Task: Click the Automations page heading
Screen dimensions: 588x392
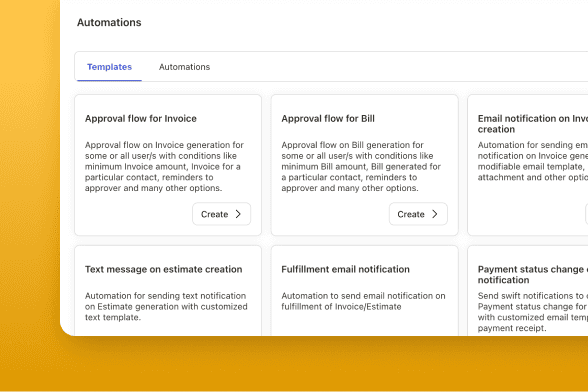Action: click(x=109, y=23)
